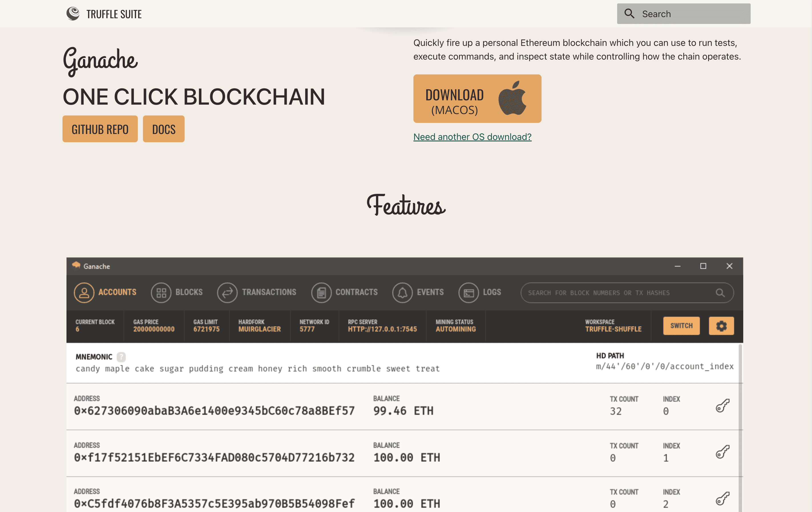Click DOWNLOAD (MACOS) button
The width and height of the screenshot is (812, 512).
point(477,98)
